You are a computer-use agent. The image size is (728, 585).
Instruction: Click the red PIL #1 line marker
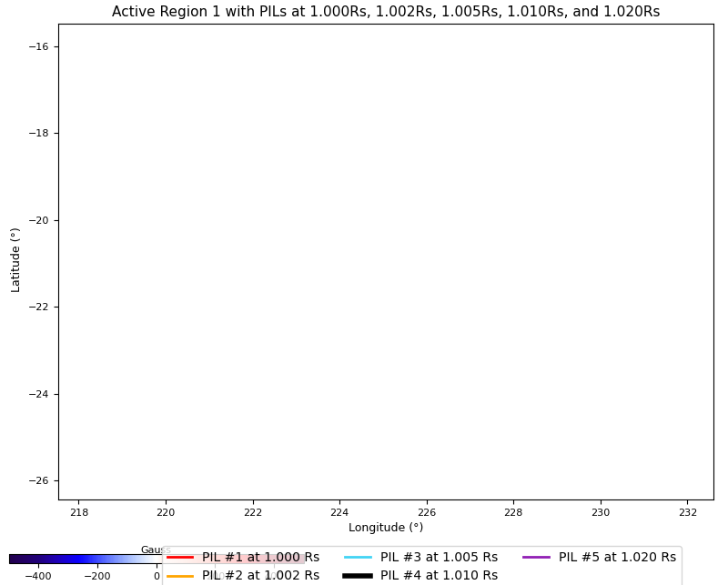coord(180,557)
